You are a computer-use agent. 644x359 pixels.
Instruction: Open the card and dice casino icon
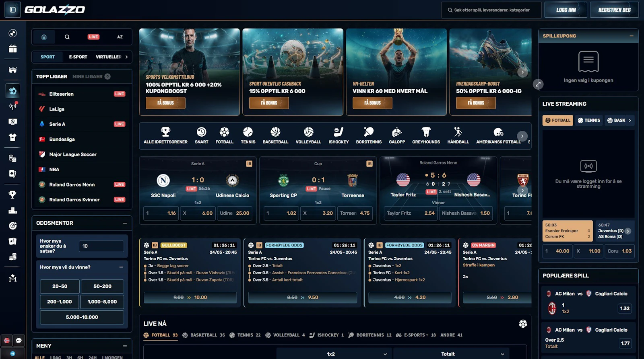point(13,158)
